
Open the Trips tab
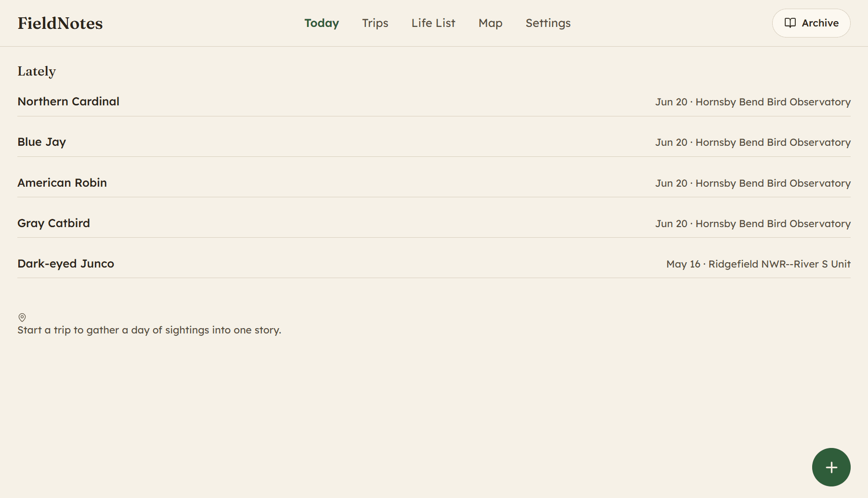(375, 23)
